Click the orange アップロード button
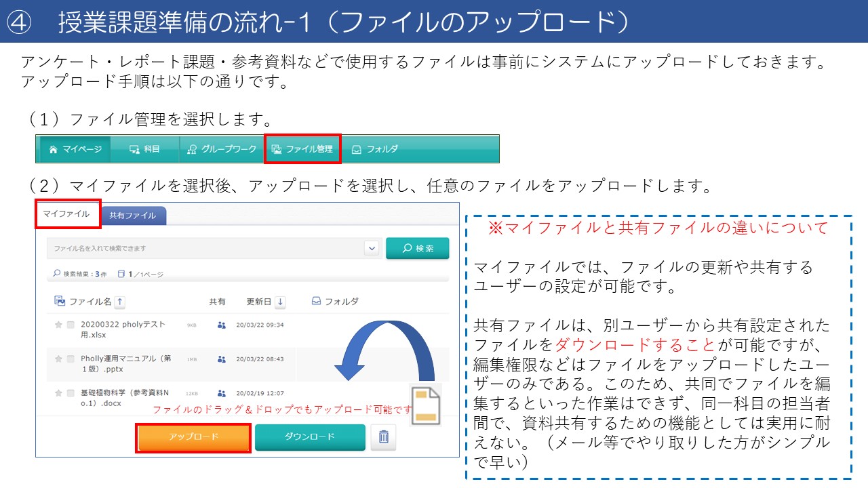This screenshot has width=868, height=488. 194,437
